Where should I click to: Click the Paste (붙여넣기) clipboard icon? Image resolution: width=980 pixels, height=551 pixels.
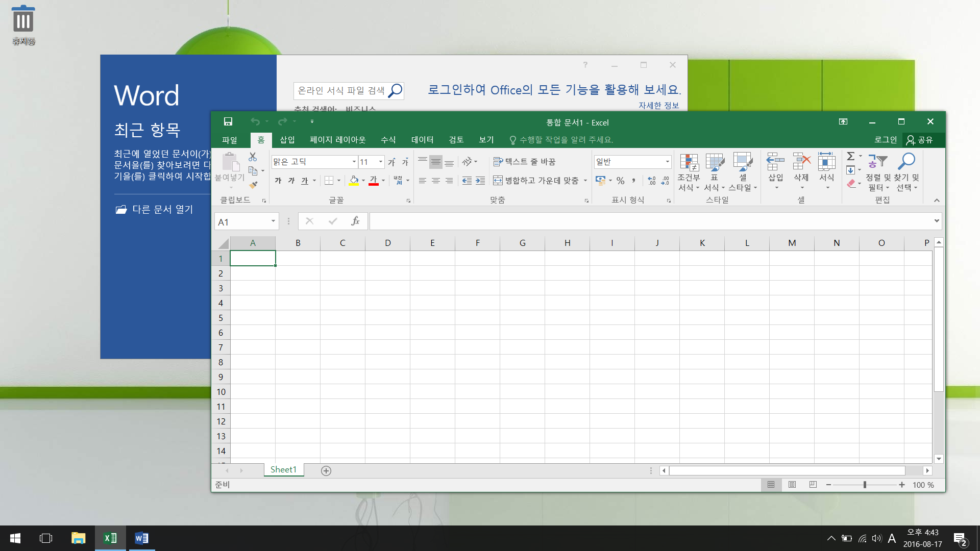(230, 162)
